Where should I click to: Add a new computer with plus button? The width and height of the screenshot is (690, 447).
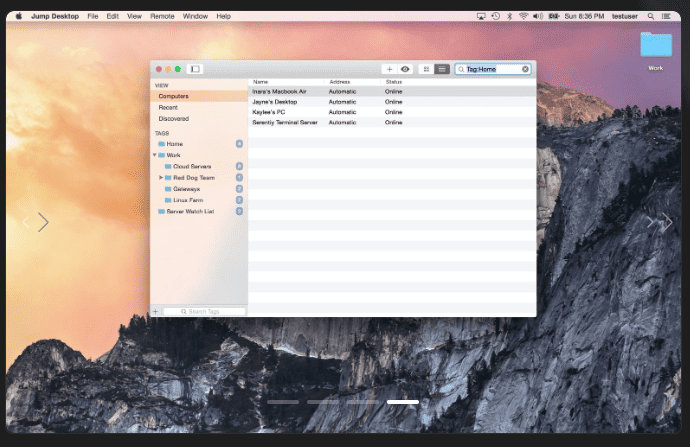389,69
